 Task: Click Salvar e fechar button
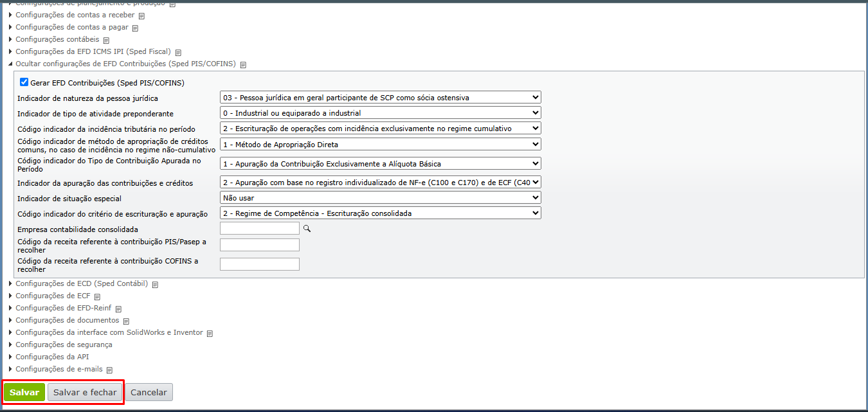click(85, 392)
